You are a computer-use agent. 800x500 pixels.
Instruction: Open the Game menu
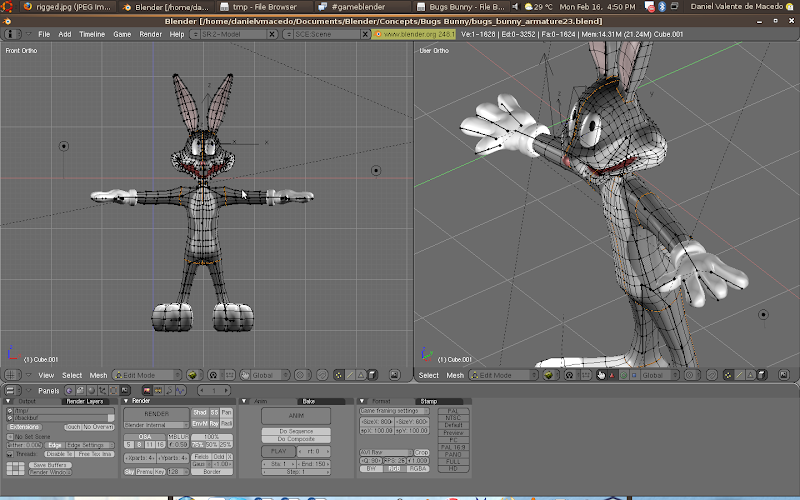click(122, 34)
